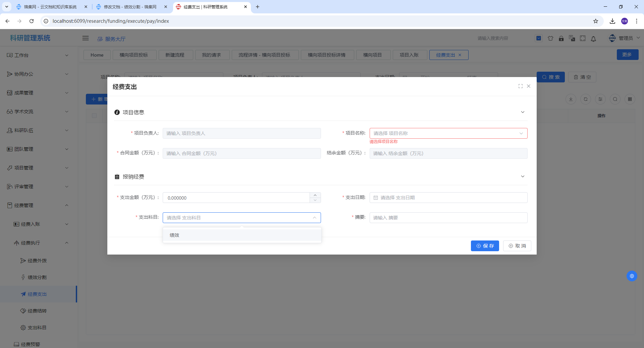This screenshot has width=644, height=348.
Task: Increase 支出金额 with the up stepper arrow
Action: pyautogui.click(x=315, y=195)
